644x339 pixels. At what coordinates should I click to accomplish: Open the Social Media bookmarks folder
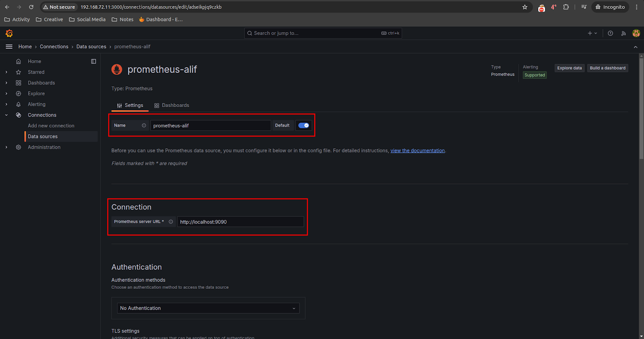coord(87,19)
